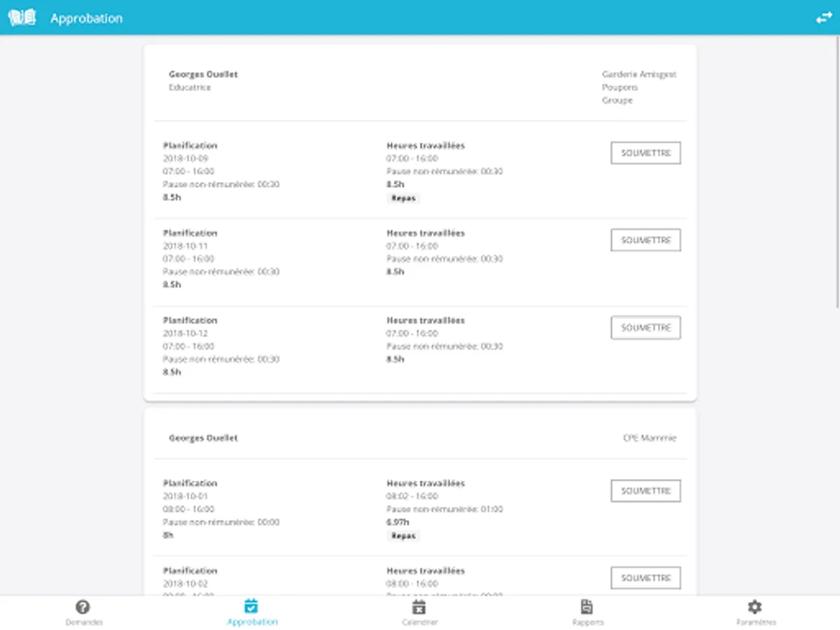840x630 pixels.
Task: Click the swap arrows icon in the header
Action: pos(824,18)
